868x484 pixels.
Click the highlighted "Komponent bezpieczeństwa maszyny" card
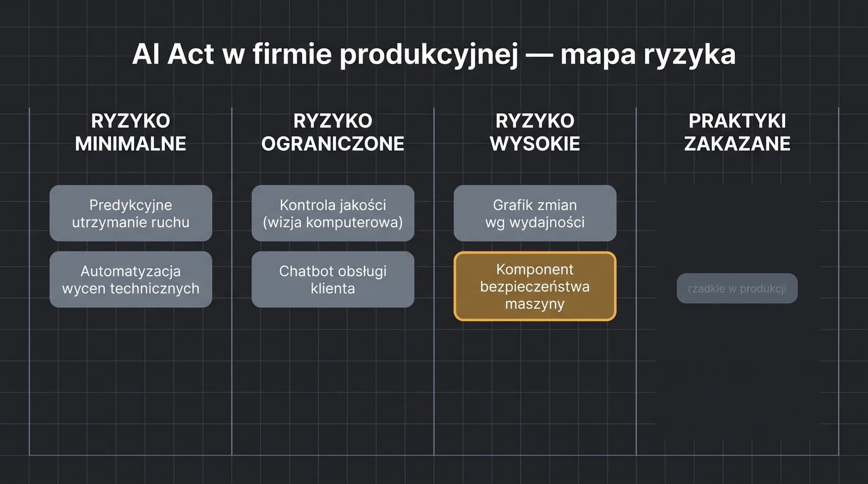click(535, 286)
